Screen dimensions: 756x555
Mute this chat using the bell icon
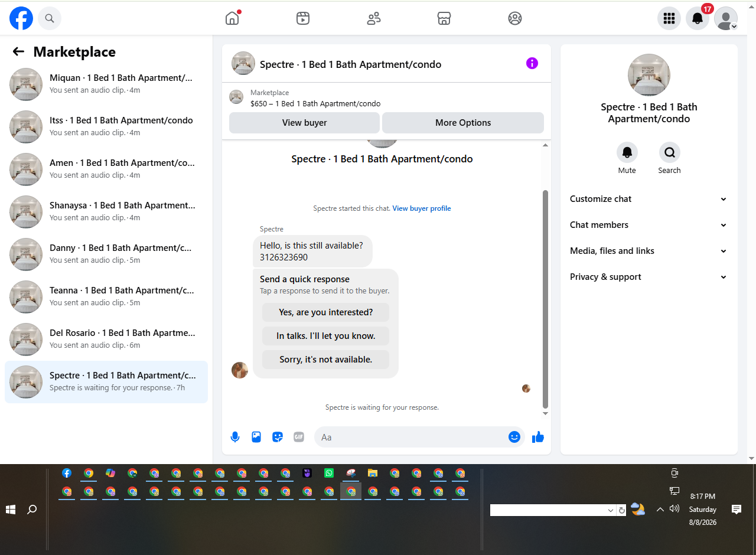point(627,152)
